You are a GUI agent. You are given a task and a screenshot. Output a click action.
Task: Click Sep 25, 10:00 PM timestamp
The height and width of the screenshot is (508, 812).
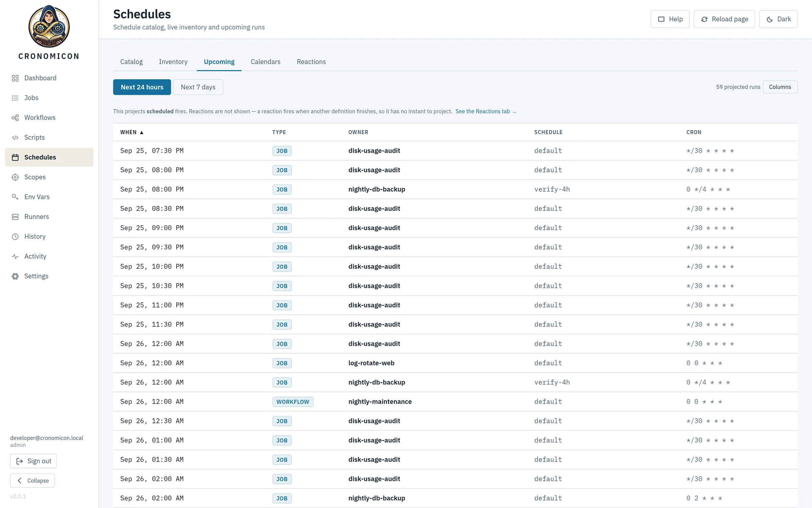click(x=152, y=267)
